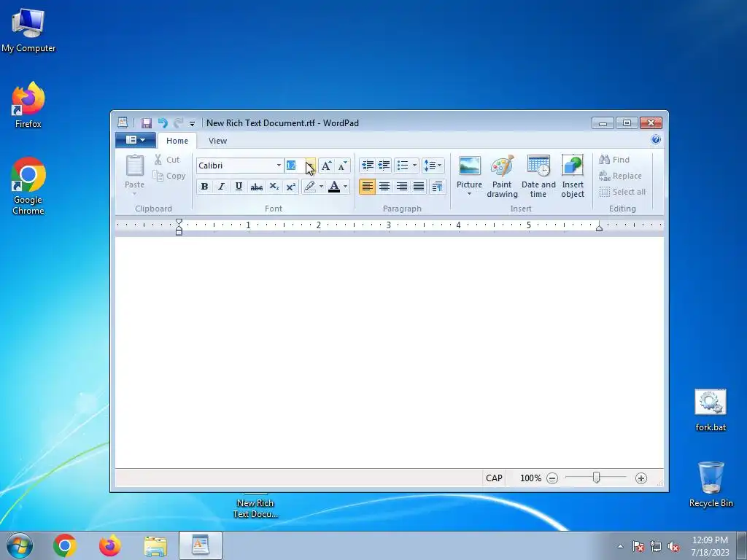The image size is (747, 560).
Task: Click the Increase indent icon
Action: [384, 166]
